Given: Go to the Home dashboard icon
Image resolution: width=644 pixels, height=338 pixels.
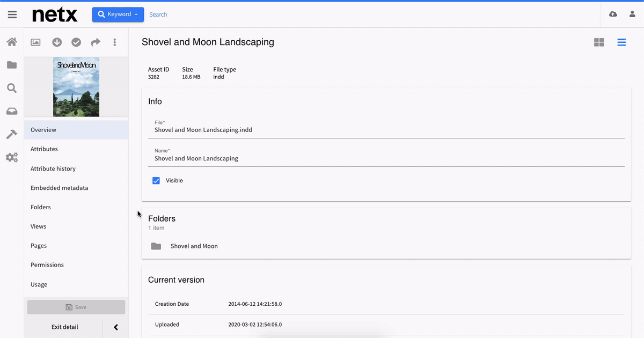Looking at the screenshot, I should (12, 42).
